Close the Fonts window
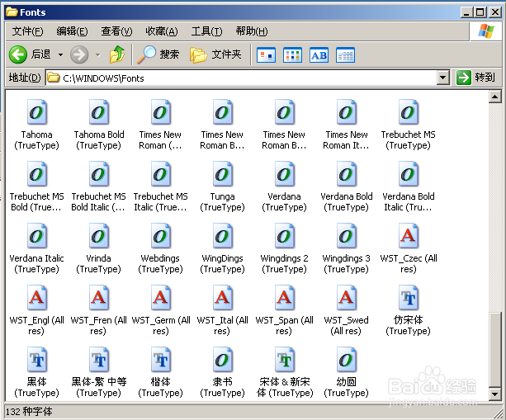 (x=494, y=12)
